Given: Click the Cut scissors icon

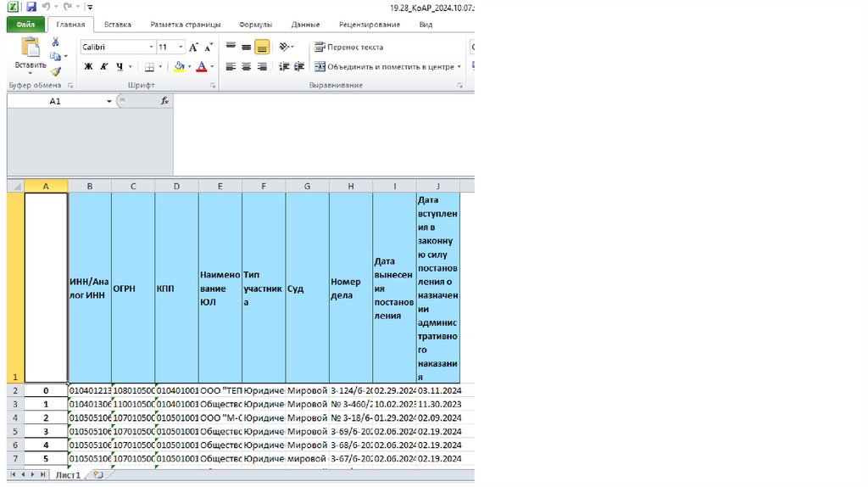Looking at the screenshot, I should tap(55, 42).
